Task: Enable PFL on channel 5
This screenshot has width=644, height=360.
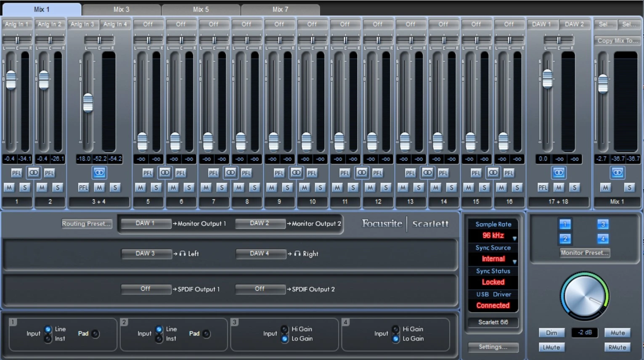Action: tap(148, 173)
